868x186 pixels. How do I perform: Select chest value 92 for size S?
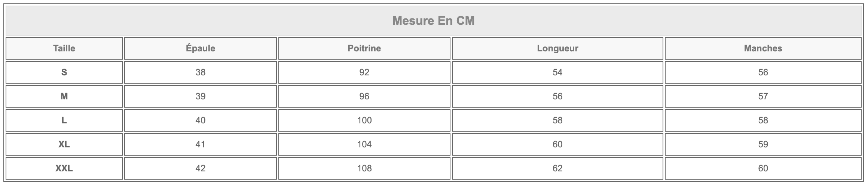[364, 72]
